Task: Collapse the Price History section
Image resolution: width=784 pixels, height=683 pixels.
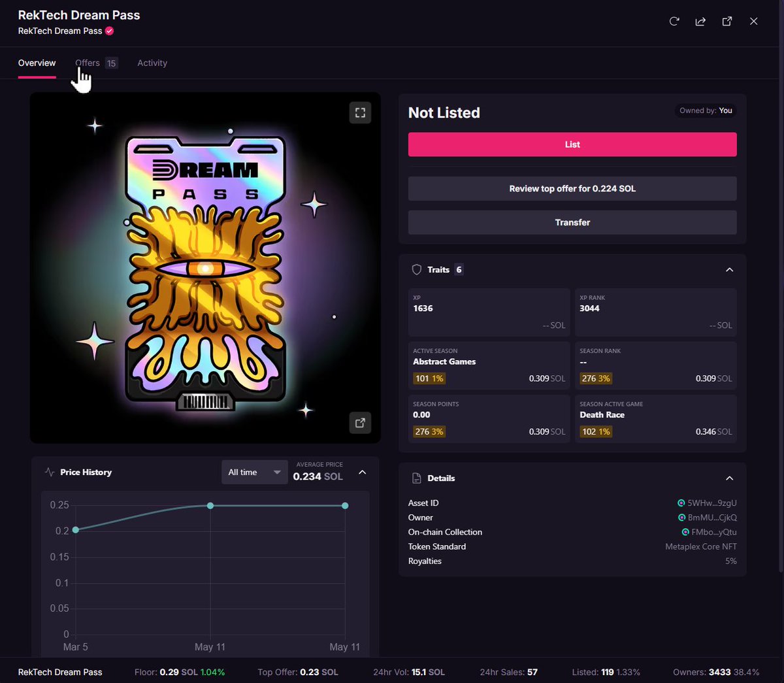Action: click(363, 472)
